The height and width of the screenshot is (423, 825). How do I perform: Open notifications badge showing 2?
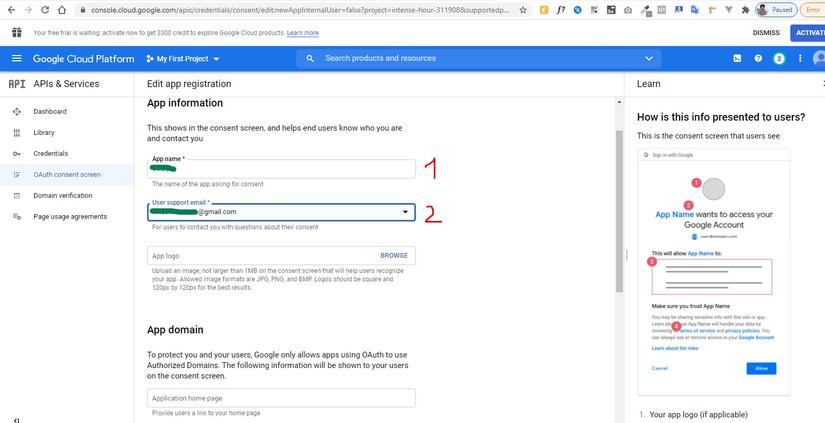click(779, 58)
